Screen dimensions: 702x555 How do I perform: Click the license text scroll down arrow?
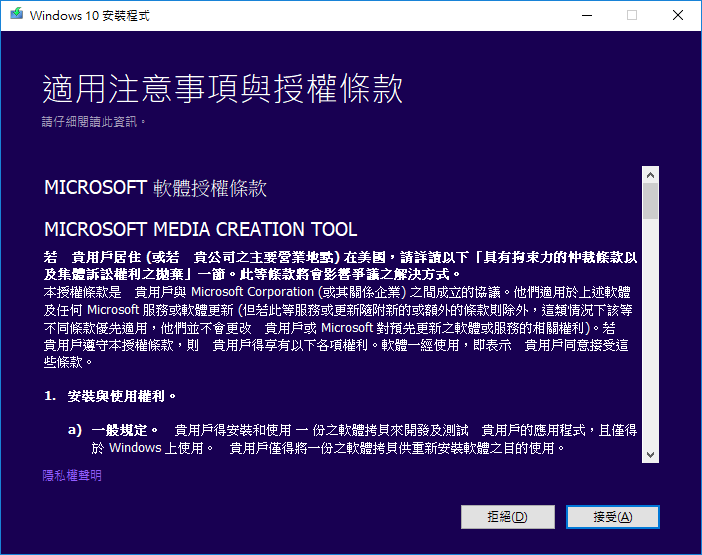[650, 455]
